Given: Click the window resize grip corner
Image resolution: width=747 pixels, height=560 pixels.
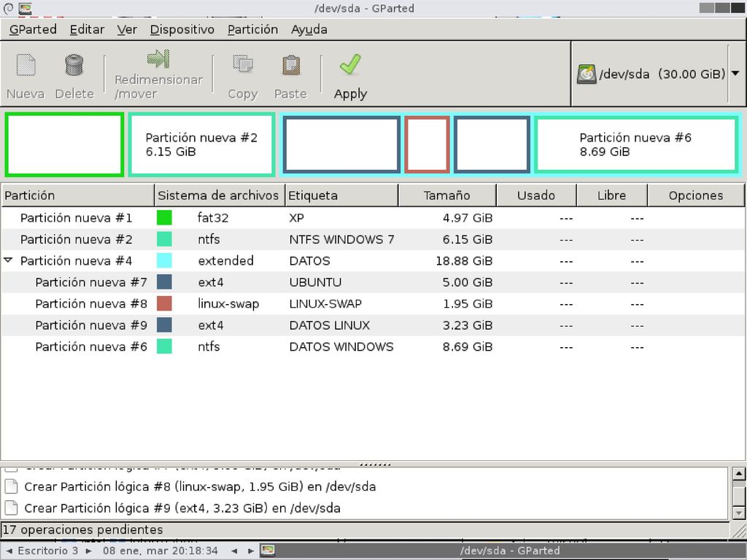Looking at the screenshot, I should (739, 530).
